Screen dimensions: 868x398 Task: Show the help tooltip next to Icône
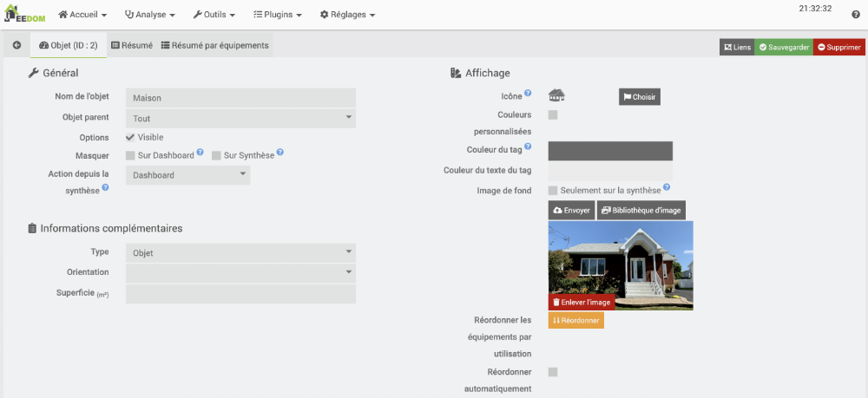click(528, 93)
